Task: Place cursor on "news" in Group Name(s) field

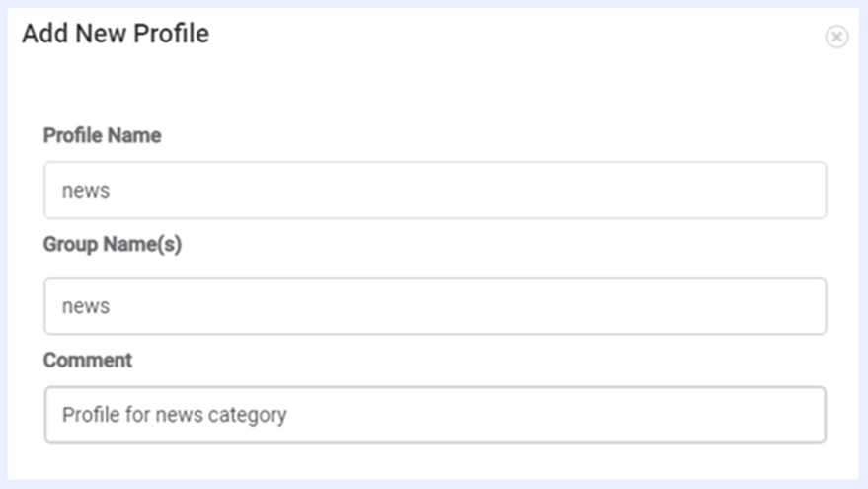Action: (x=86, y=306)
